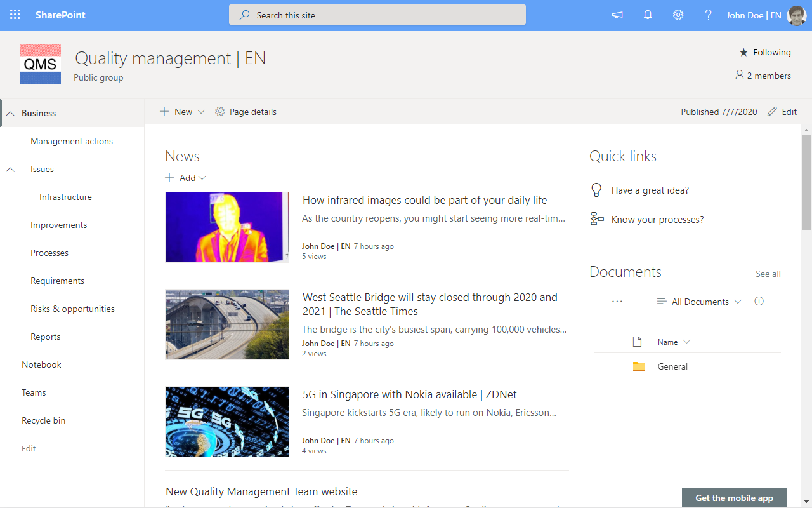Open the Documents info pane icon
812x508 pixels.
tap(759, 302)
